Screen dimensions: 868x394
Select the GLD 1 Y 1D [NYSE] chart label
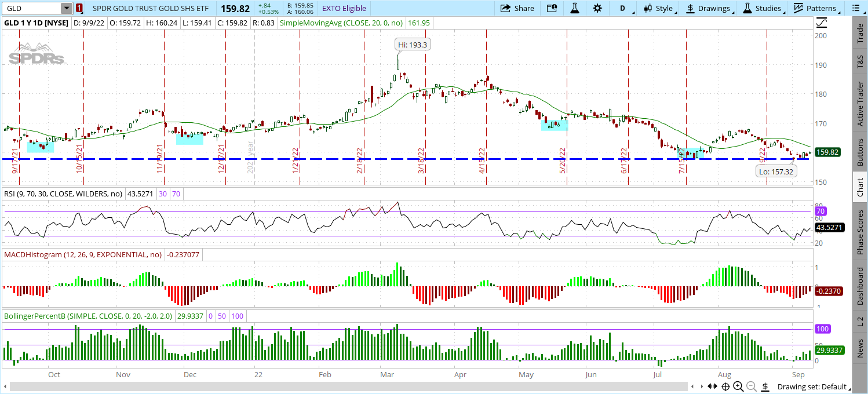coord(36,23)
